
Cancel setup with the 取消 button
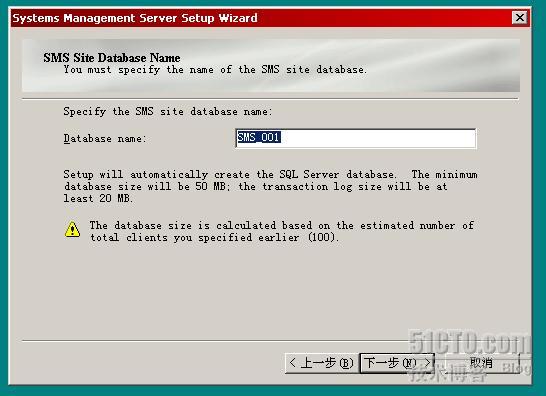[x=482, y=363]
